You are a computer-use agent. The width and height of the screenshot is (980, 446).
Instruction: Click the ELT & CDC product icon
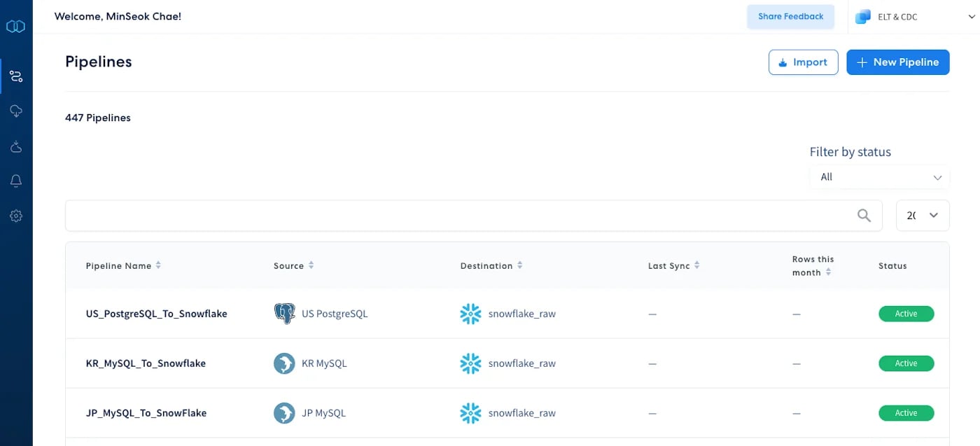coord(863,16)
